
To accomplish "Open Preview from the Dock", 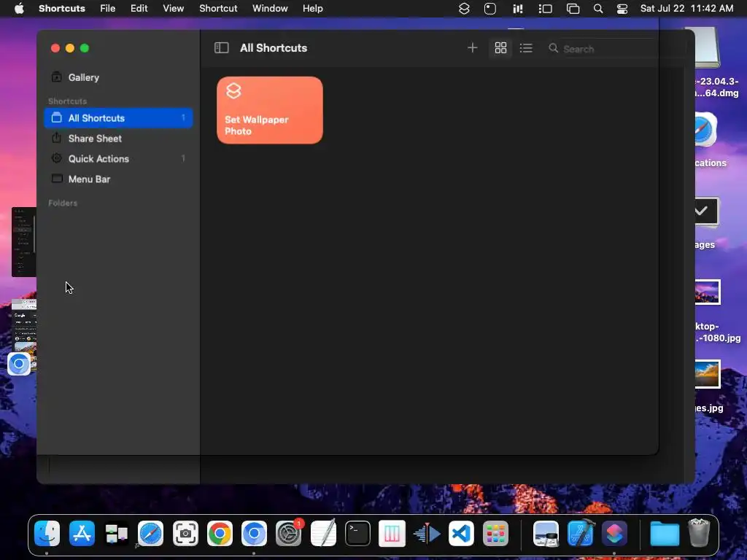I will coord(546,533).
